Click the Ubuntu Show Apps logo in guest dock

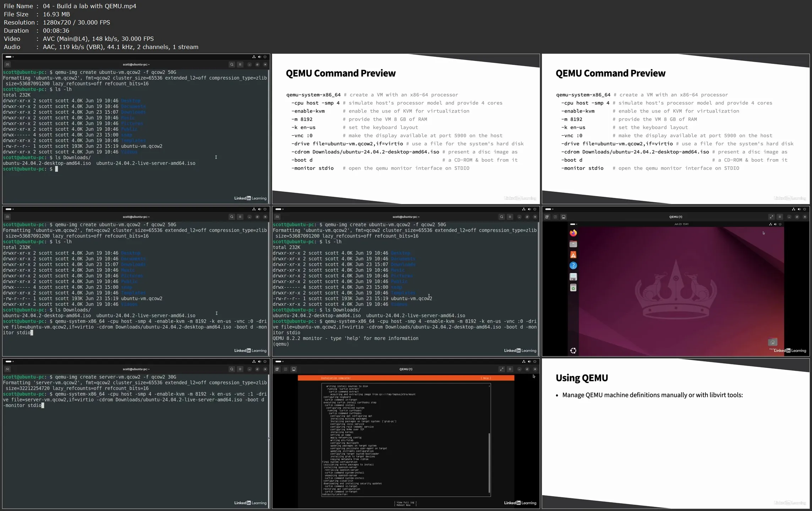click(x=573, y=350)
